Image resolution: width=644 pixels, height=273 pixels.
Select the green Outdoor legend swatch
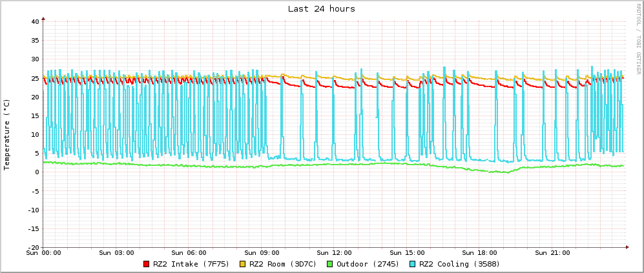(x=330, y=264)
